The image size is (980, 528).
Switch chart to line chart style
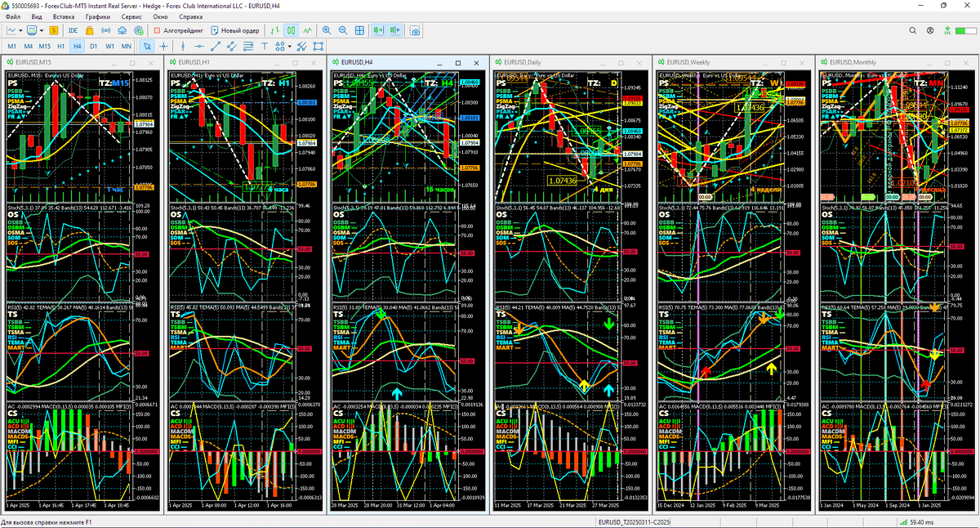307,30
